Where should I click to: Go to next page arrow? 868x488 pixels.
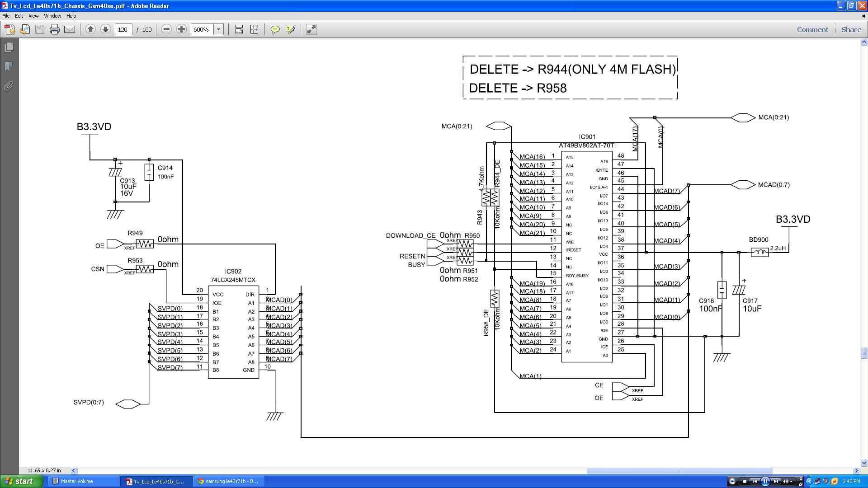(105, 29)
